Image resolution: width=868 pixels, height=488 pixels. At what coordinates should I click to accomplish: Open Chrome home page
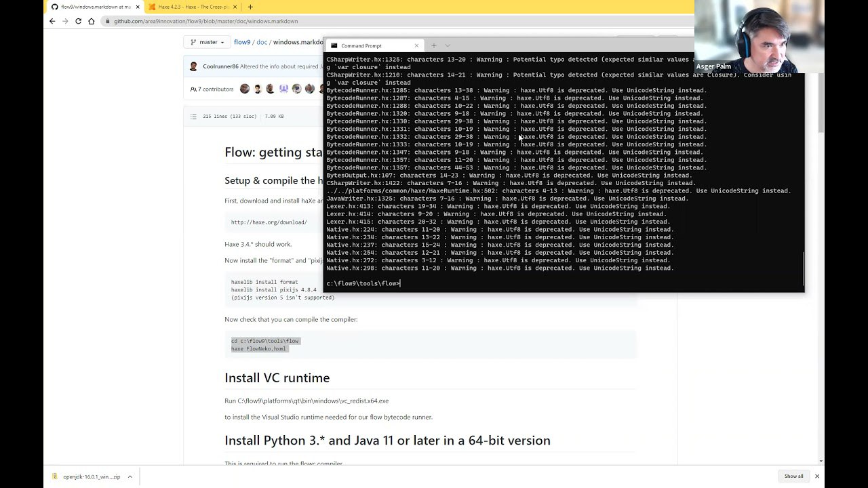pyautogui.click(x=91, y=21)
